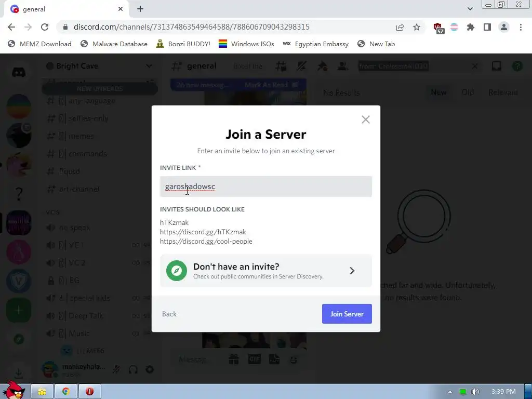The image size is (532, 399).
Task: Open the Chrome profile avatar
Action: pos(504,28)
